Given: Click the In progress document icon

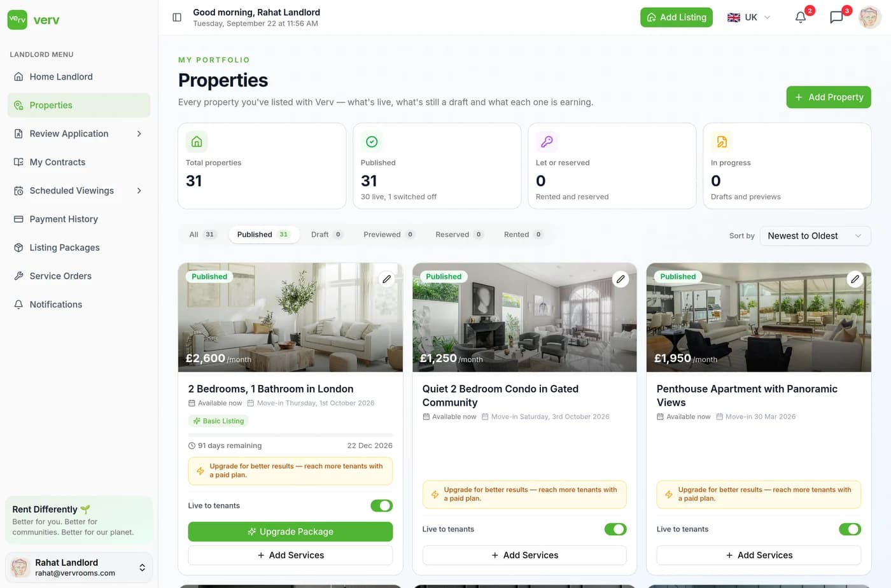Looking at the screenshot, I should (x=722, y=141).
